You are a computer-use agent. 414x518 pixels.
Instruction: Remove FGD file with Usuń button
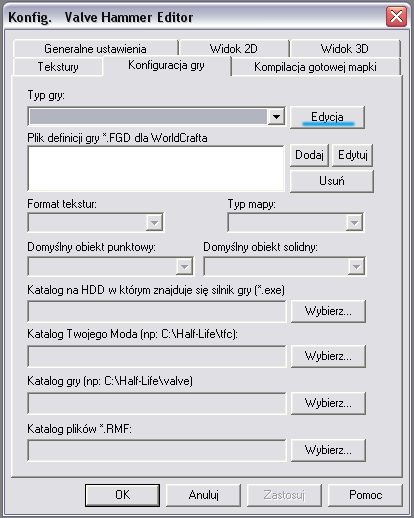[332, 181]
